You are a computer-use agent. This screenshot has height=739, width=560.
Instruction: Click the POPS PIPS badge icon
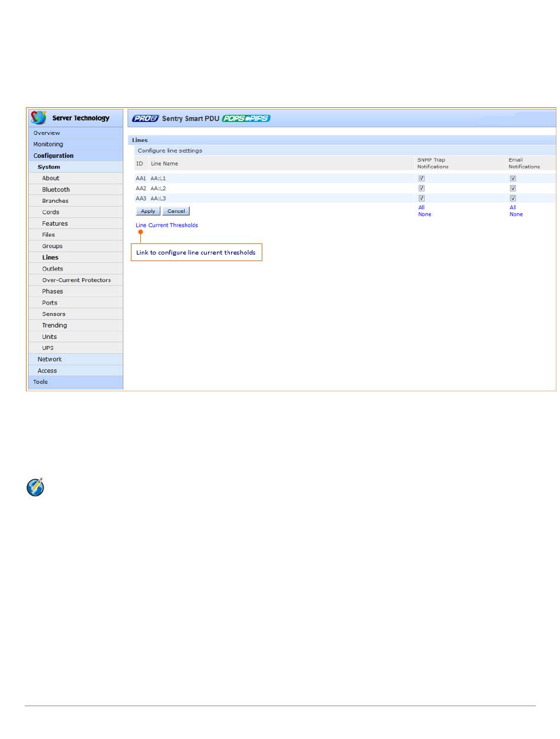pyautogui.click(x=246, y=118)
